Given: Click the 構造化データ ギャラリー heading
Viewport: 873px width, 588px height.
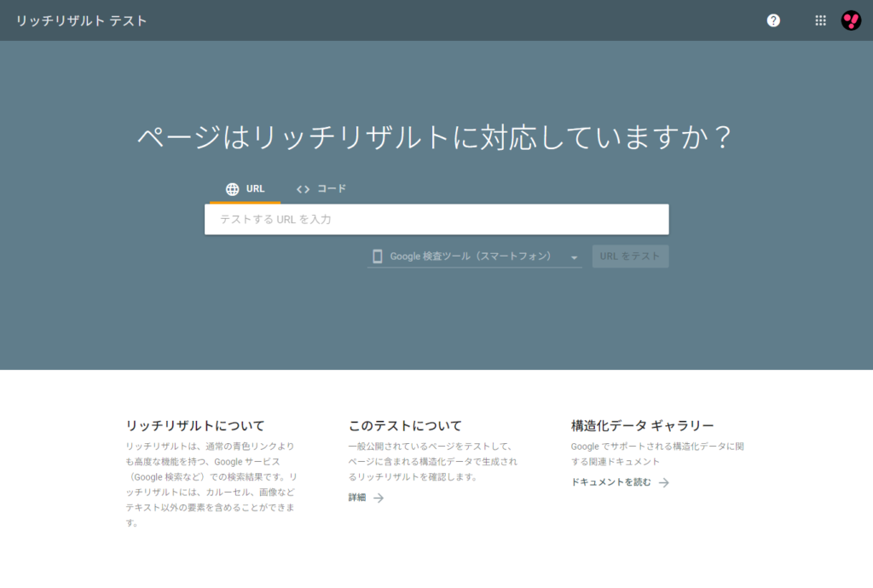Looking at the screenshot, I should [642, 425].
